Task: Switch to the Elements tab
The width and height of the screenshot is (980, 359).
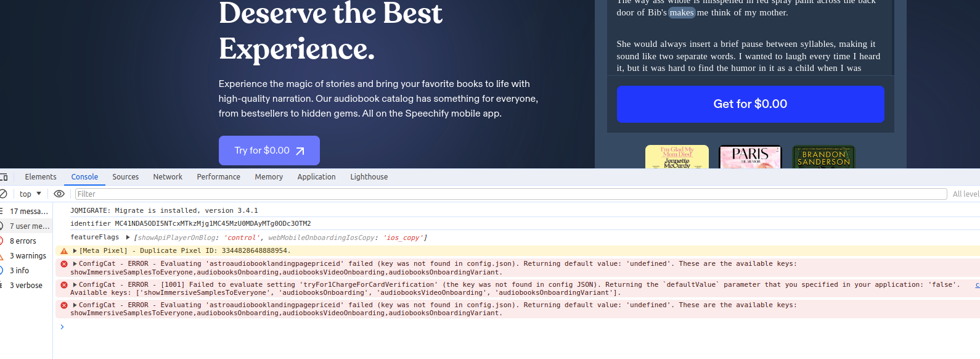Action: tap(41, 177)
